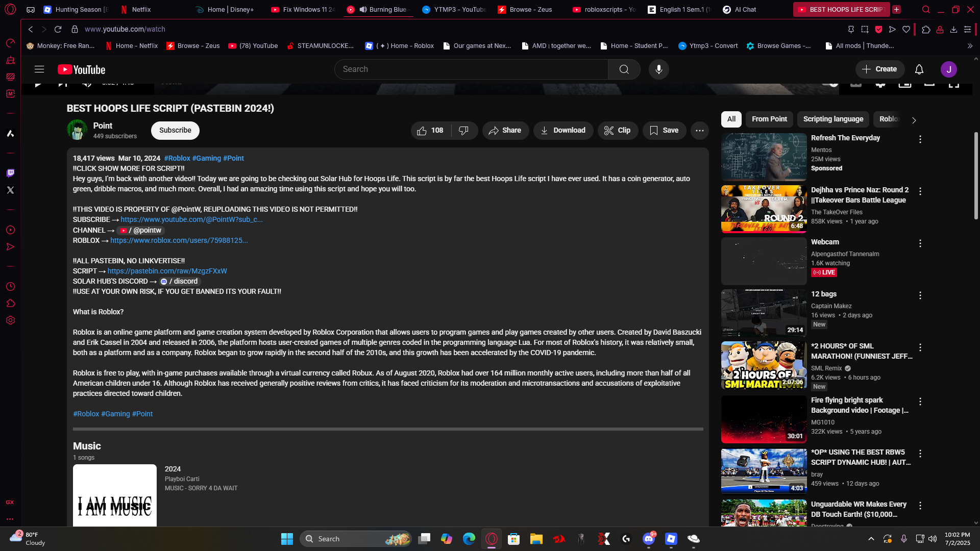Viewport: 980px width, 551px height.
Task: Add page to bookmarks with heart icon
Action: pos(906,29)
